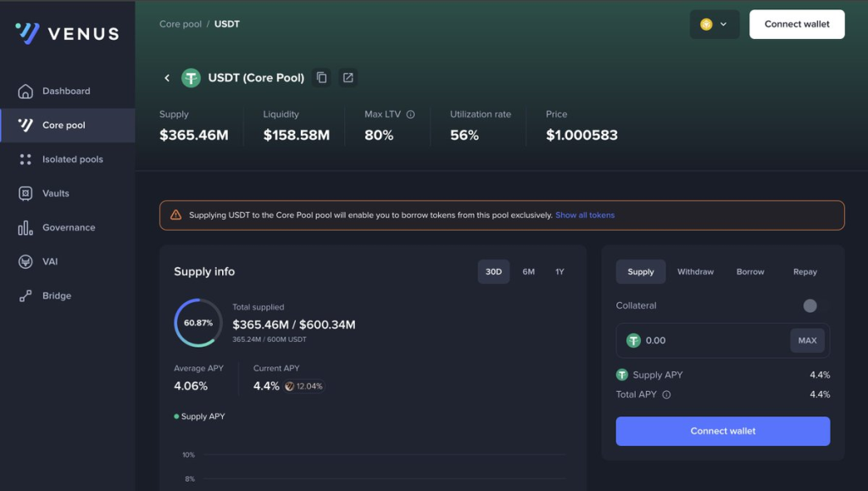The height and width of the screenshot is (491, 868).
Task: Open the network selector dropdown
Action: (x=714, y=25)
